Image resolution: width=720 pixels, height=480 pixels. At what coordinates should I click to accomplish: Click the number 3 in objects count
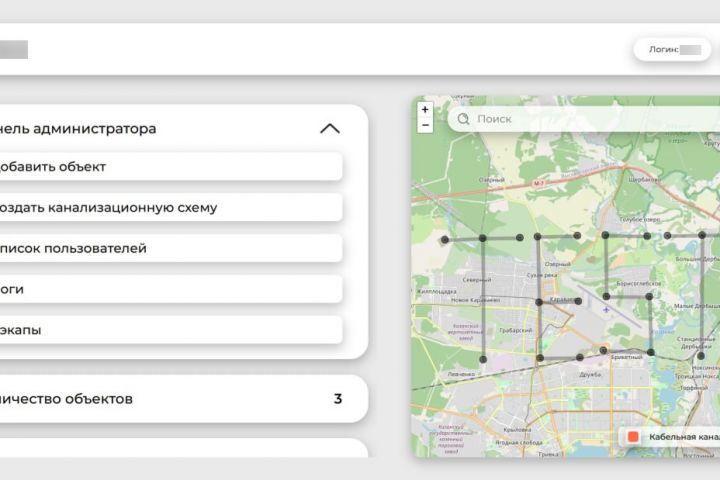[338, 399]
